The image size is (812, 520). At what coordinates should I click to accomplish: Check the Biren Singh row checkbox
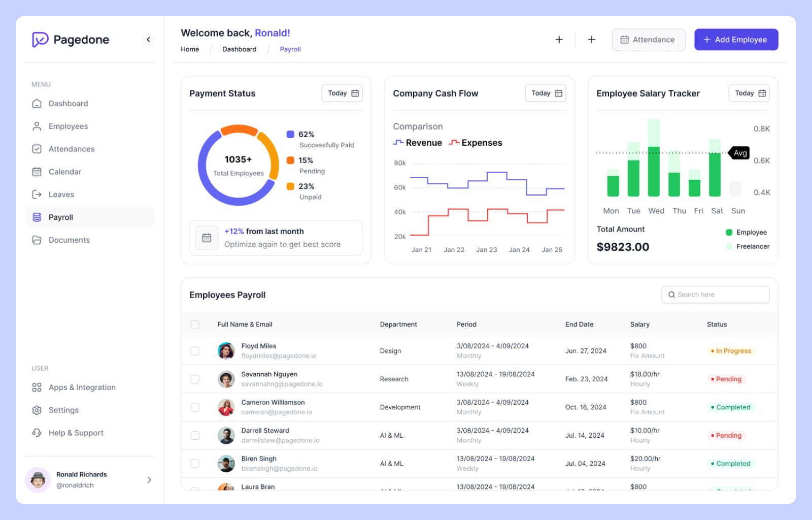tap(195, 464)
